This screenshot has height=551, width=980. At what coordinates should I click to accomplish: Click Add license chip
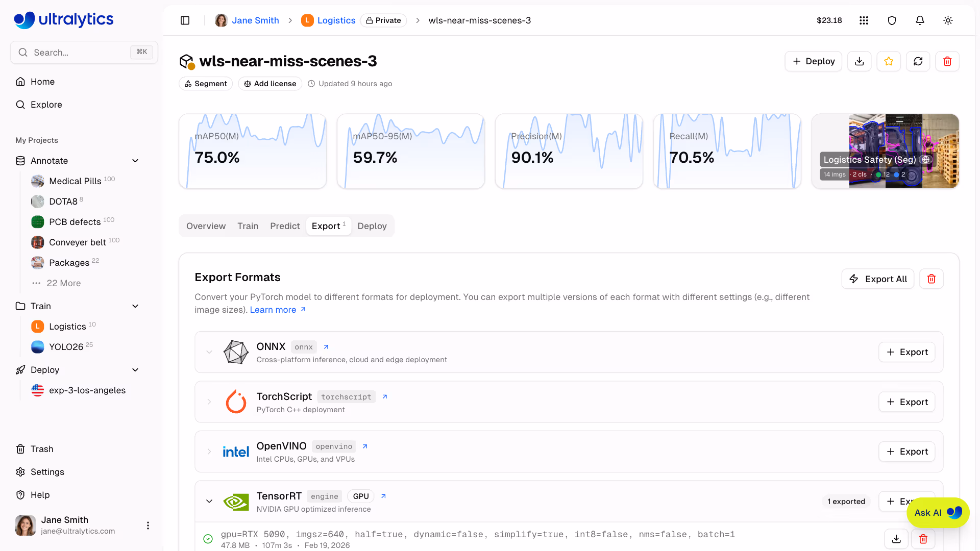click(x=270, y=84)
